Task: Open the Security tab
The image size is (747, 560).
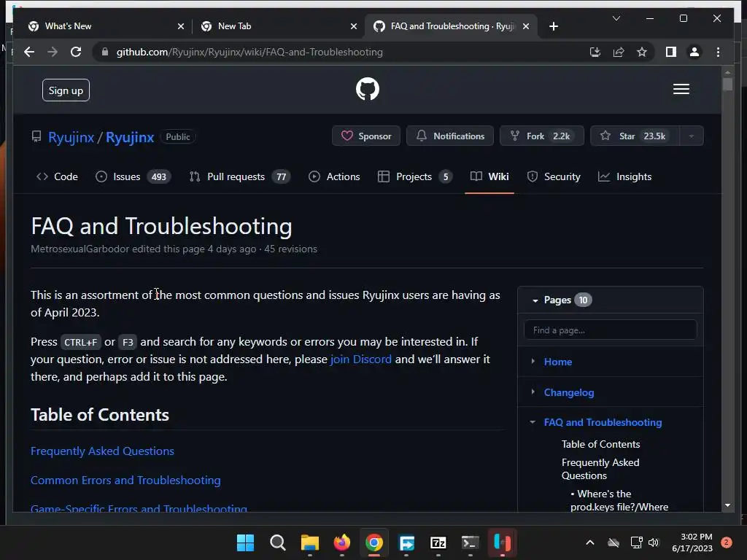Action: [x=554, y=176]
